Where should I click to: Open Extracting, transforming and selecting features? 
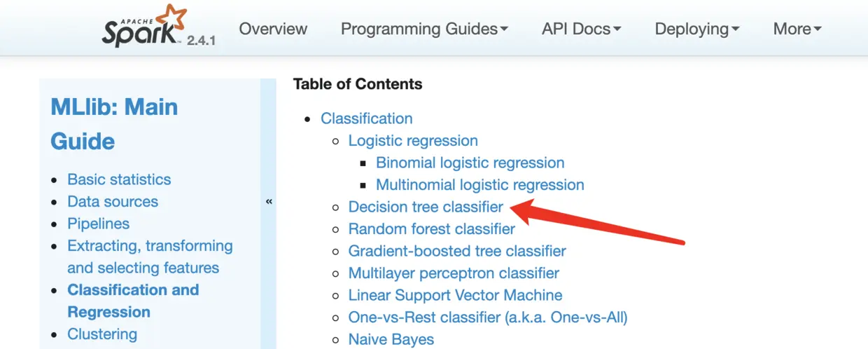pos(150,256)
